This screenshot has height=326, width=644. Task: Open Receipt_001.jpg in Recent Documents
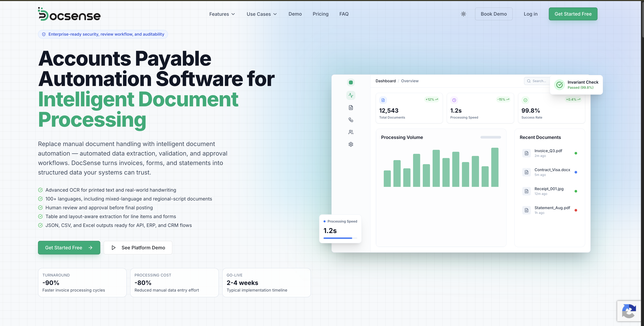coord(550,191)
